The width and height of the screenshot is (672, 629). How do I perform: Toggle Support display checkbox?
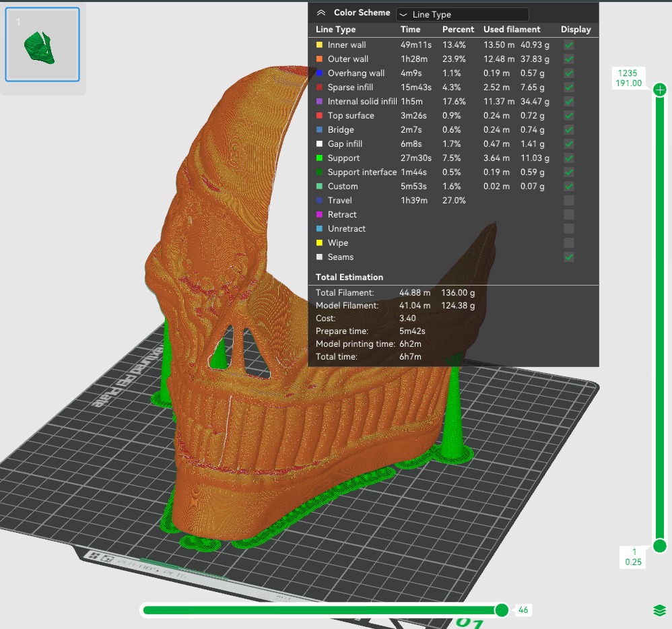(569, 158)
